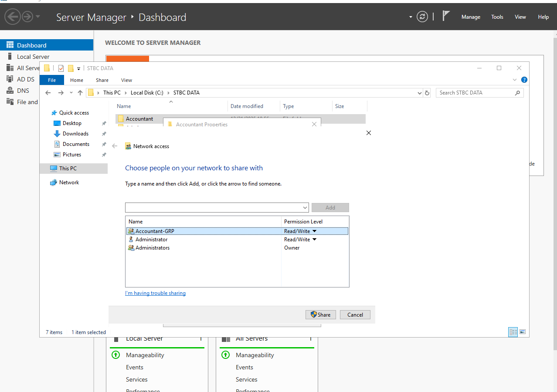Switch to details view icon
The image size is (557, 392).
point(513,332)
